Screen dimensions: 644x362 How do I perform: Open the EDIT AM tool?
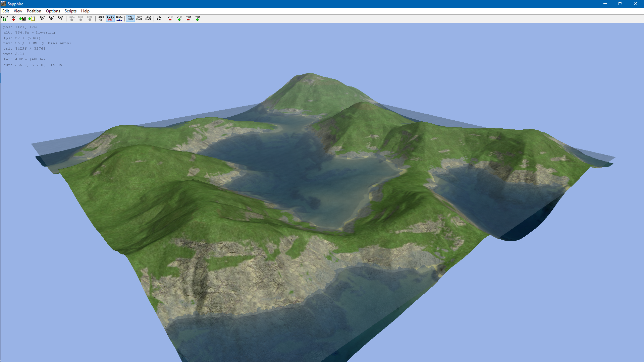click(x=51, y=18)
